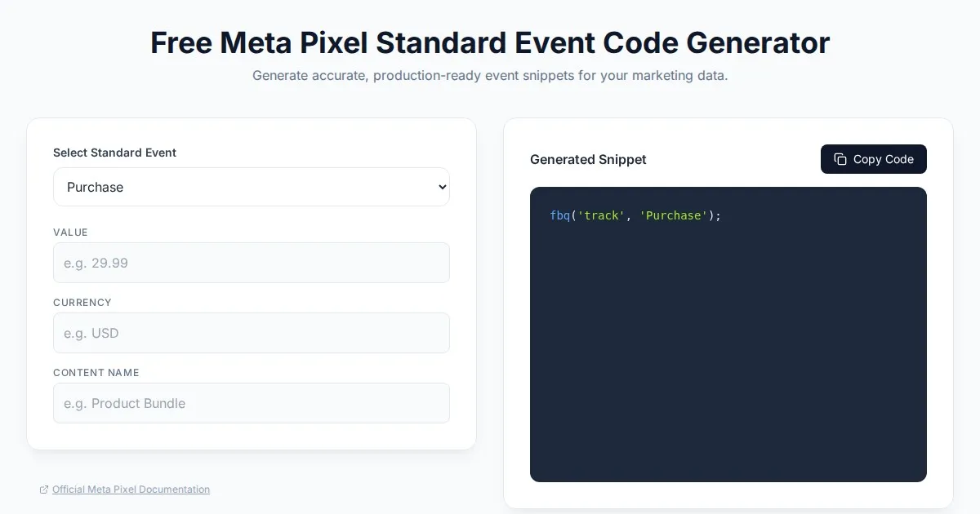Click the subtitle text below the title

[x=490, y=76]
